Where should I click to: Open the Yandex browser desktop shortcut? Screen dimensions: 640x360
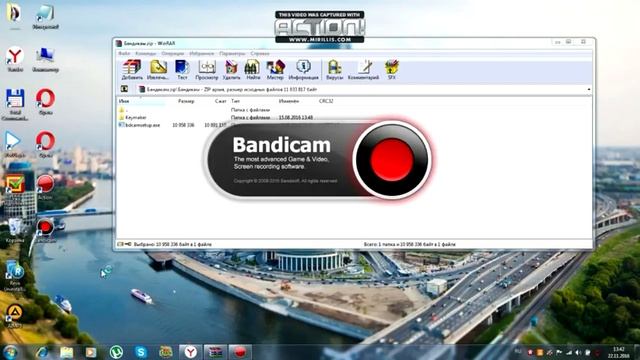tap(15, 59)
